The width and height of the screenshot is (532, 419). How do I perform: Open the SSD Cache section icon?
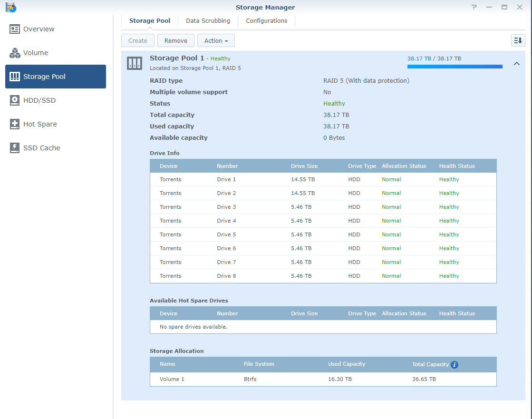pyautogui.click(x=15, y=148)
